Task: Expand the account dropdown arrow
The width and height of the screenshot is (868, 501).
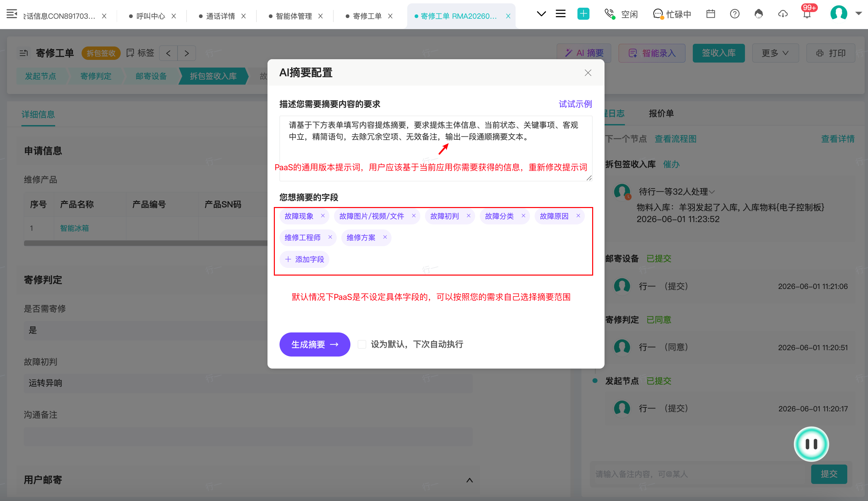Action: (x=859, y=13)
